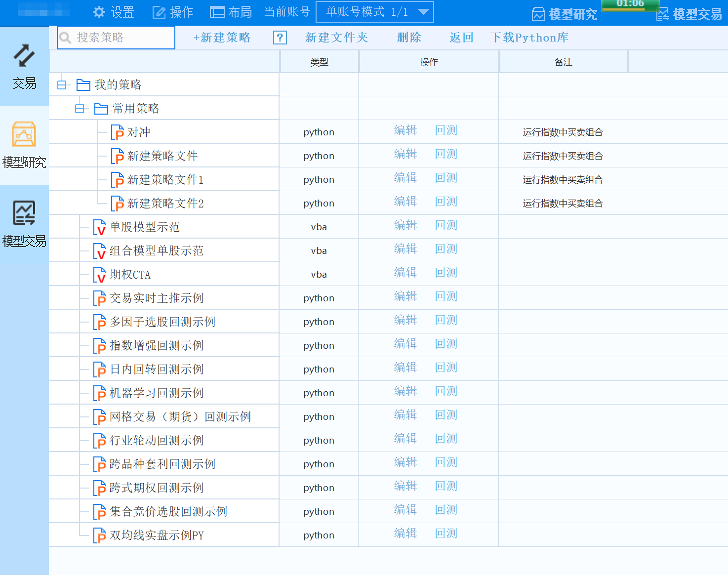Open the 操作 menu

pyautogui.click(x=173, y=12)
